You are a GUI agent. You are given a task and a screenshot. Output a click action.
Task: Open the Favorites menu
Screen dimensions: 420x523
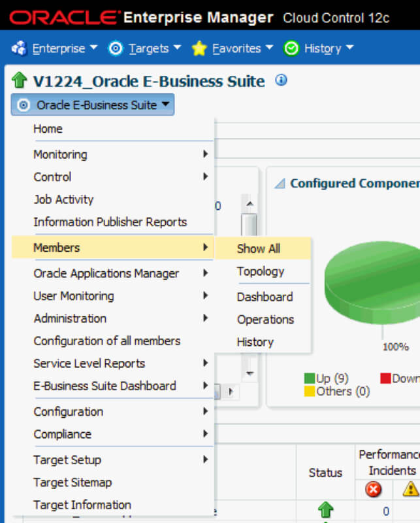[x=243, y=48]
